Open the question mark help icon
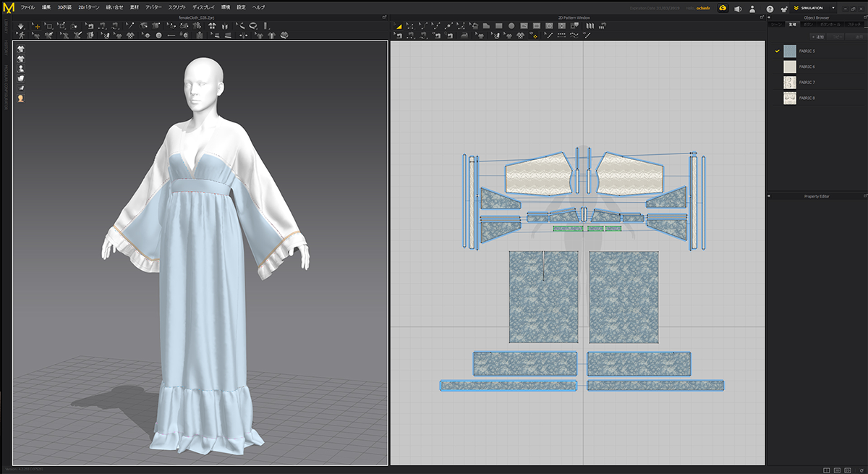This screenshot has height=474, width=868. click(770, 9)
